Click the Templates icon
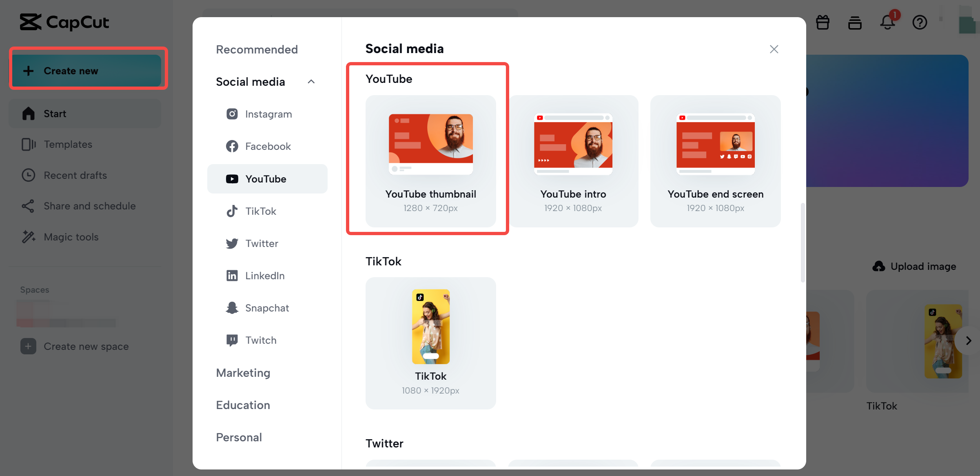Screen dimensions: 980x476 29,144
